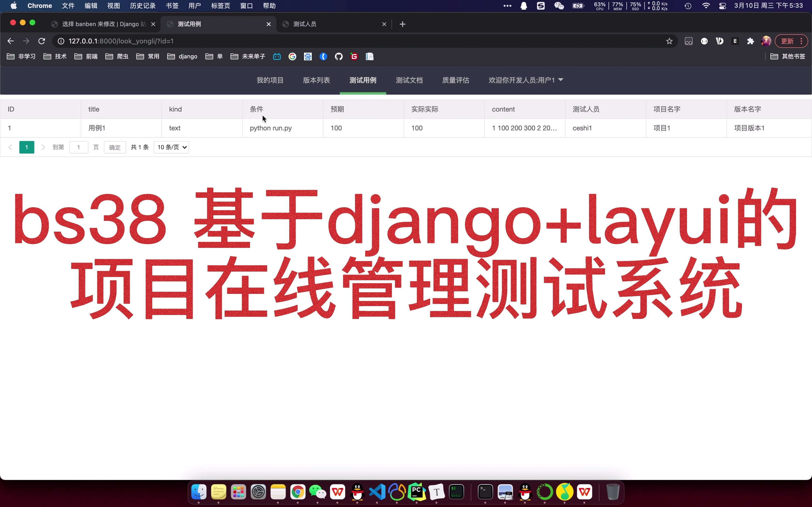Viewport: 812px width, 507px height.
Task: Open macOS Control Center toggle icon
Action: pyautogui.click(x=722, y=6)
